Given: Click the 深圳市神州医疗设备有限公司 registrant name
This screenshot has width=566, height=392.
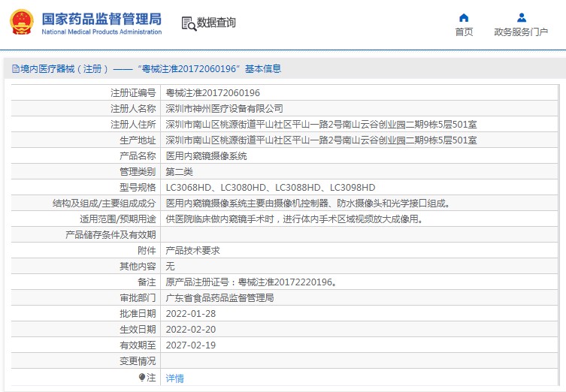Looking at the screenshot, I should pyautogui.click(x=224, y=109).
